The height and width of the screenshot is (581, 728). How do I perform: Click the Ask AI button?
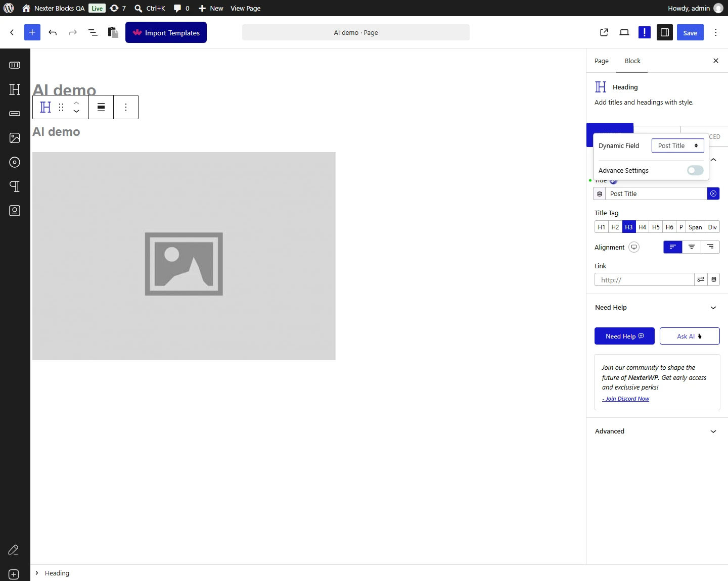pyautogui.click(x=690, y=336)
